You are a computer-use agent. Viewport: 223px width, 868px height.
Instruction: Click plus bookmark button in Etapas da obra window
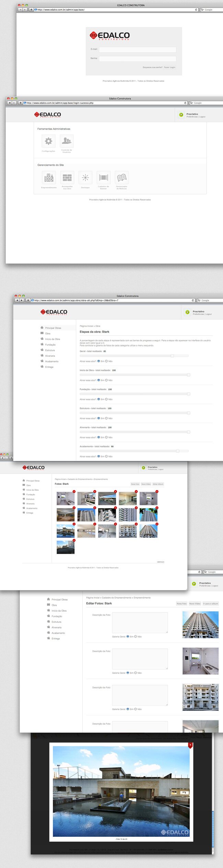pos(28,300)
